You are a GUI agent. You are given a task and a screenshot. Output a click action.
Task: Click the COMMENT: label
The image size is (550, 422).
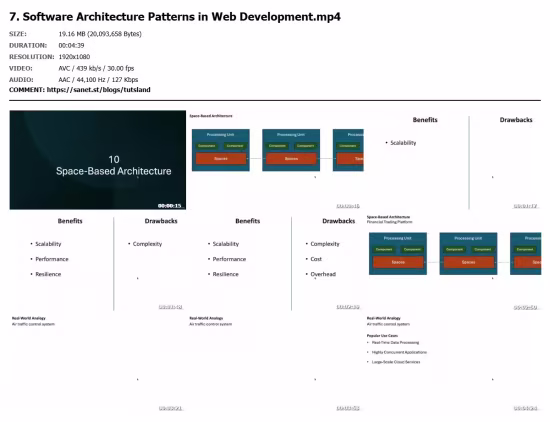(x=27, y=89)
